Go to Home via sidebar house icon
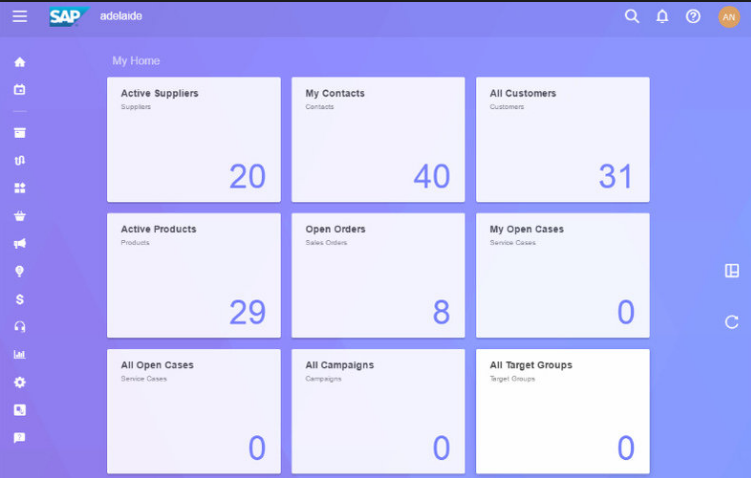Viewport: 751px width, 478px height. [20, 62]
